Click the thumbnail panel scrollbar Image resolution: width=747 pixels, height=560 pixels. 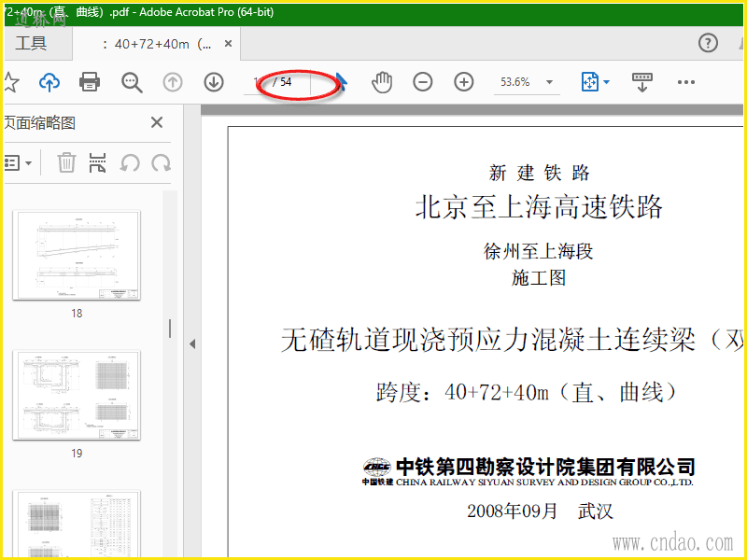click(170, 329)
